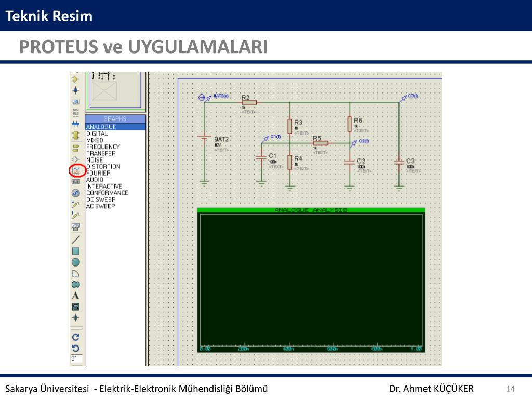Select resistor R5 on the schematic

point(321,143)
